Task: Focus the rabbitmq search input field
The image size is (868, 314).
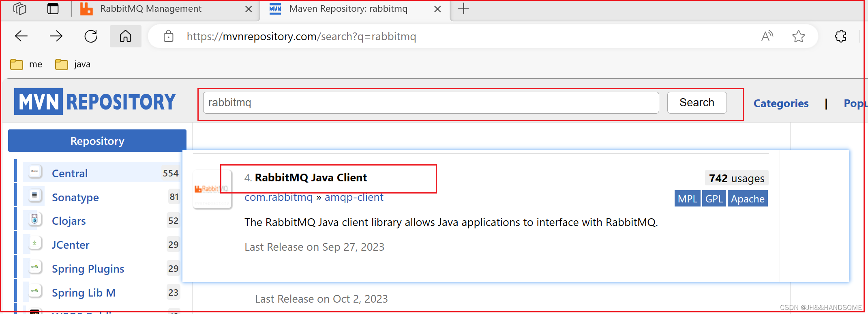Action: [431, 103]
